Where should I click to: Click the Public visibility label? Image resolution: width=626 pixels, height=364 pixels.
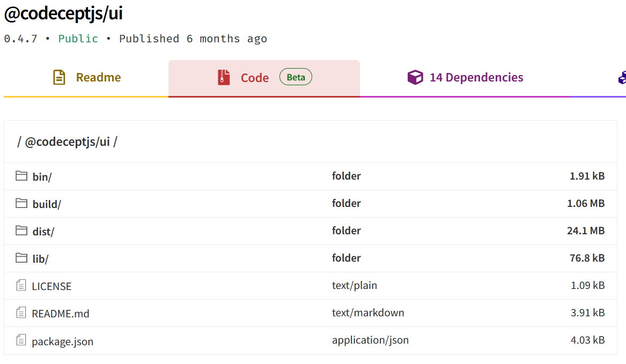pos(78,39)
